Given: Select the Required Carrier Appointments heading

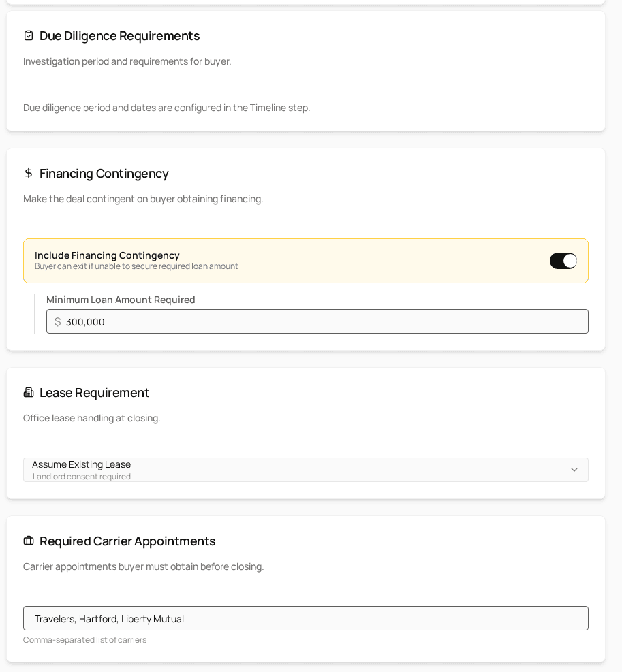Looking at the screenshot, I should point(127,541).
